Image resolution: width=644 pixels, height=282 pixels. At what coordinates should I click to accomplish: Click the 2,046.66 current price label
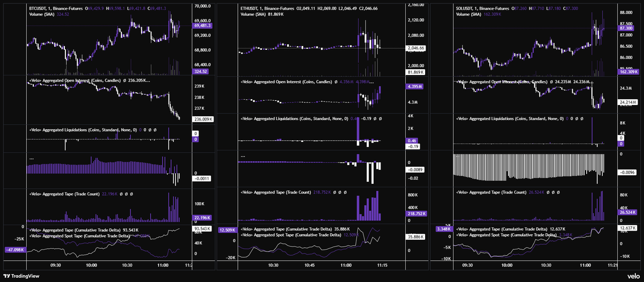[416, 48]
